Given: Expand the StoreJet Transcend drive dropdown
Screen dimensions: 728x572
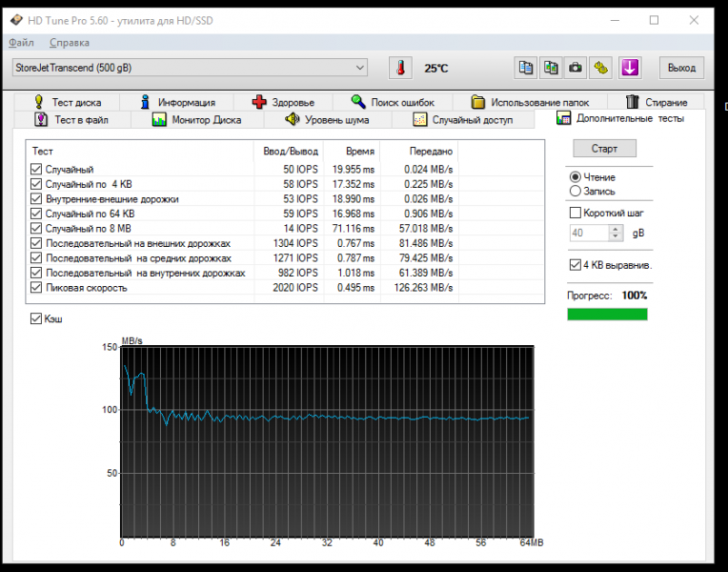Looking at the screenshot, I should pos(359,68).
